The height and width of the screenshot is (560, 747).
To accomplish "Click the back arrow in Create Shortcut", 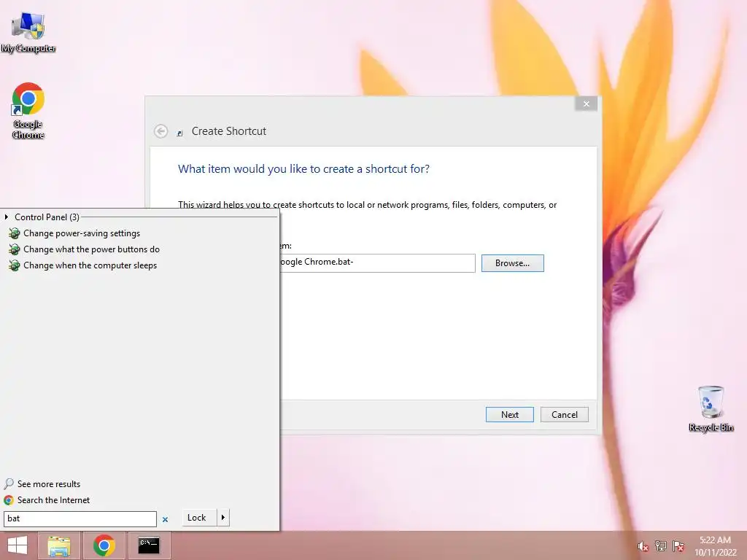I will [161, 131].
